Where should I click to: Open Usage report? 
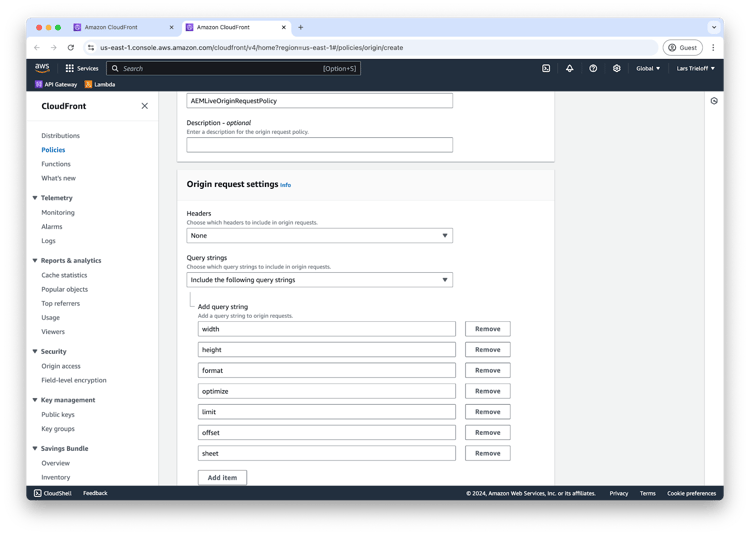coord(50,317)
